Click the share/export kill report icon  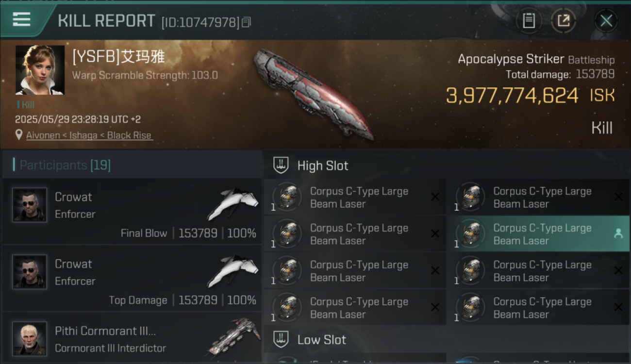[564, 20]
